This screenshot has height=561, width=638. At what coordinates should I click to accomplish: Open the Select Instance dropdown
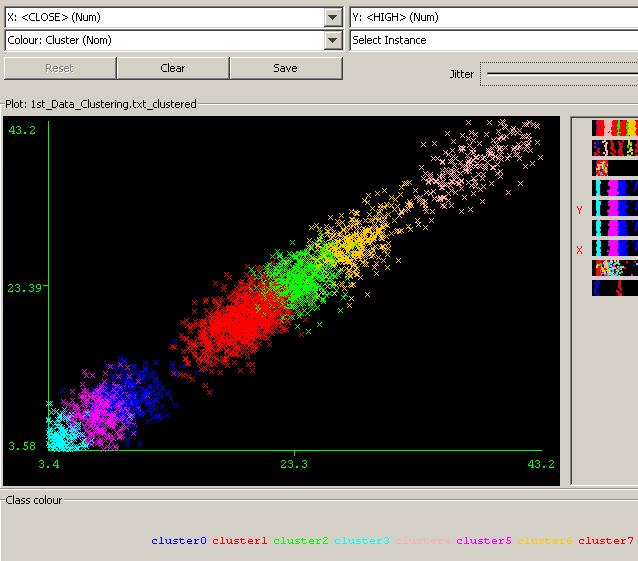pos(494,40)
